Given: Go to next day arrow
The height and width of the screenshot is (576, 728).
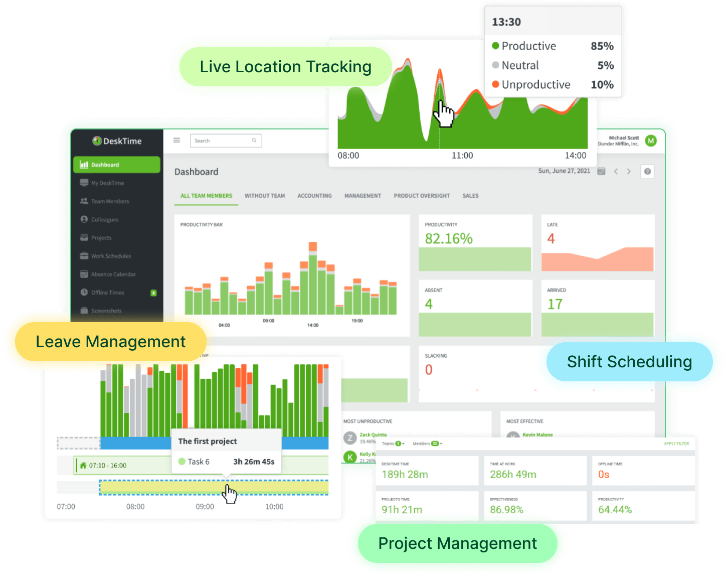Looking at the screenshot, I should 629,172.
